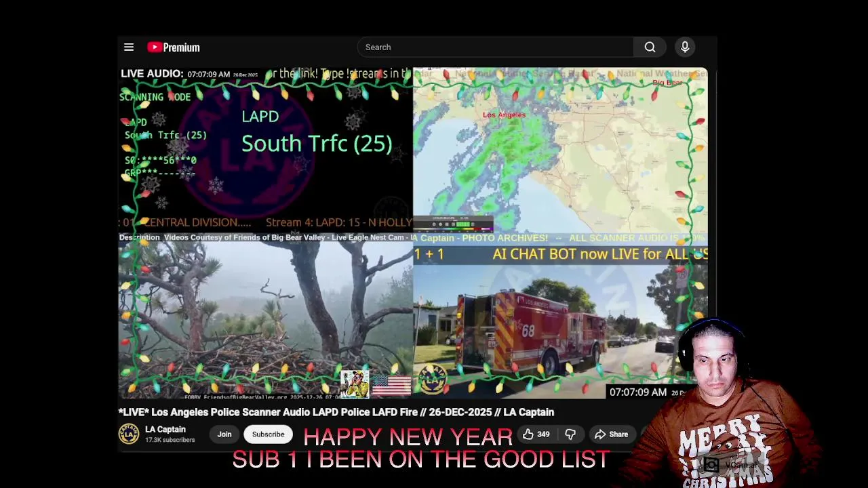
Task: Subscribe to LA Captain channel
Action: pos(268,434)
